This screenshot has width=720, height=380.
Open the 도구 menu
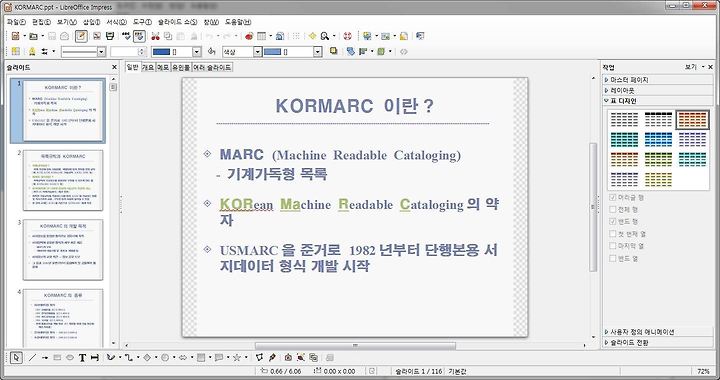[142, 22]
